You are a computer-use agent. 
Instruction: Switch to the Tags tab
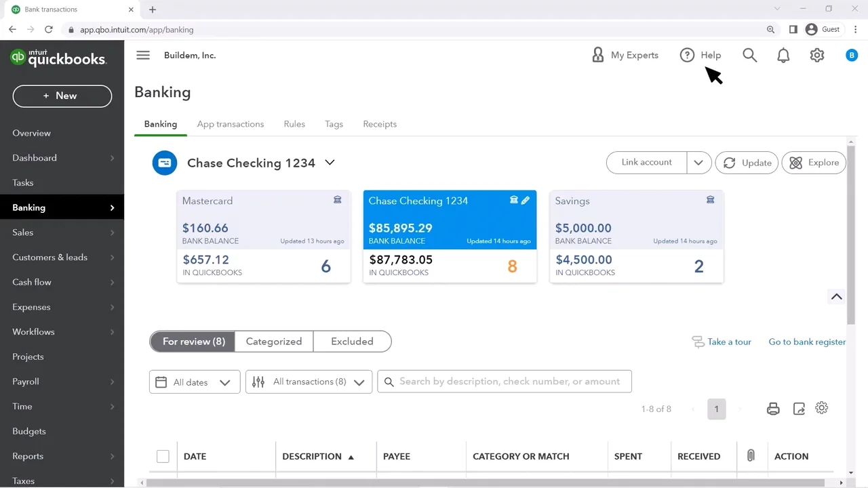334,124
